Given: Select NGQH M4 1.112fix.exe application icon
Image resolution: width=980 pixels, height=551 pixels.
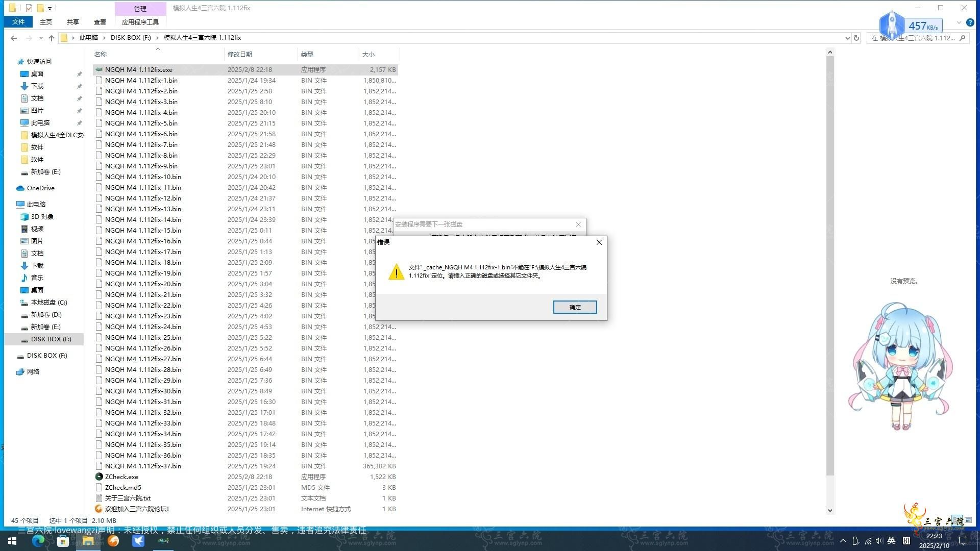Looking at the screenshot, I should (x=99, y=70).
